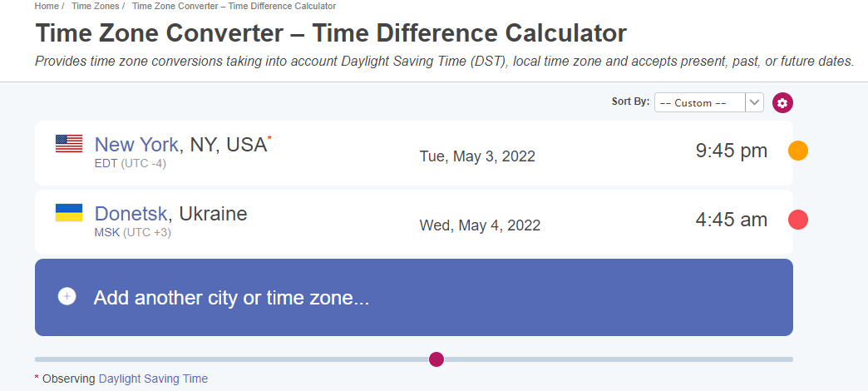Click the Ukraine flag icon
The width and height of the screenshot is (868, 391).
click(x=69, y=213)
